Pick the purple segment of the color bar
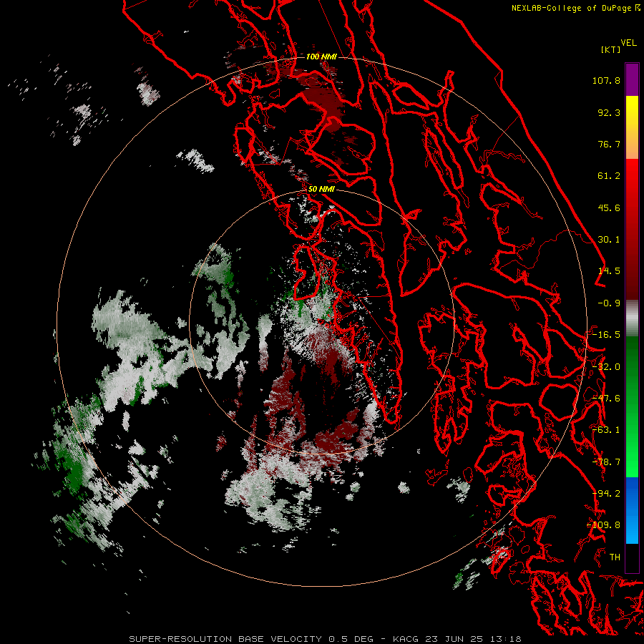The image size is (644, 644). point(632,79)
